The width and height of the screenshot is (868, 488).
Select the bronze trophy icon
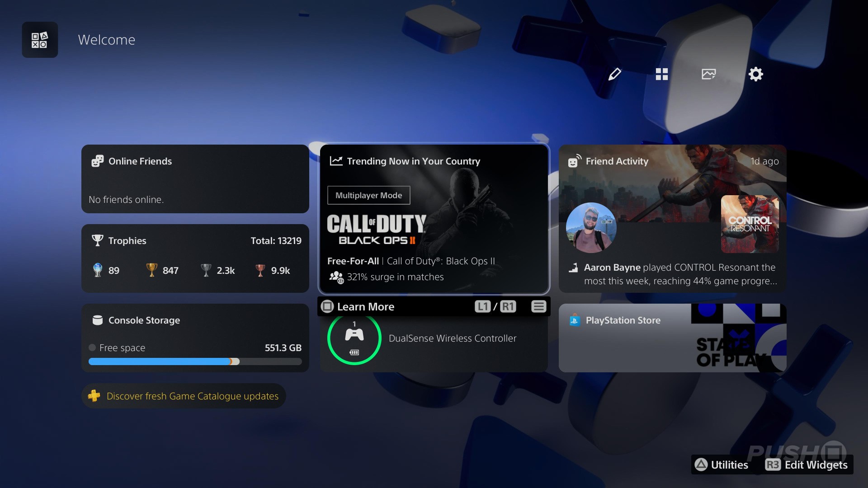click(x=260, y=270)
